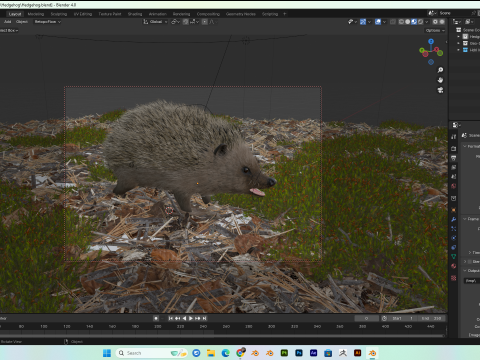Viewport: 480px width, 360px height.
Task: Open the Particles properties tab
Action: (453, 229)
